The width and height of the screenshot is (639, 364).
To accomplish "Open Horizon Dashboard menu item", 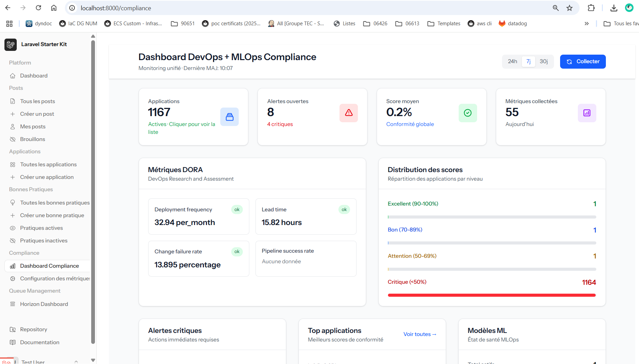I will 44,304.
